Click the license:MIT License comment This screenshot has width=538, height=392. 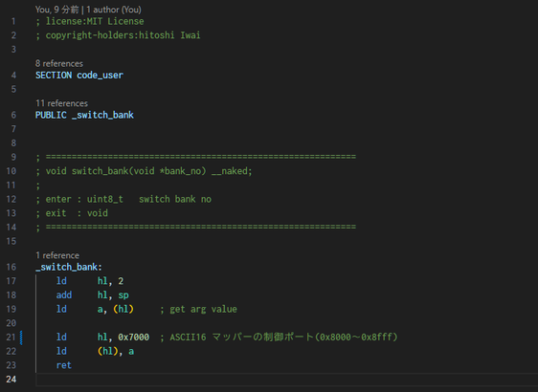(90, 21)
